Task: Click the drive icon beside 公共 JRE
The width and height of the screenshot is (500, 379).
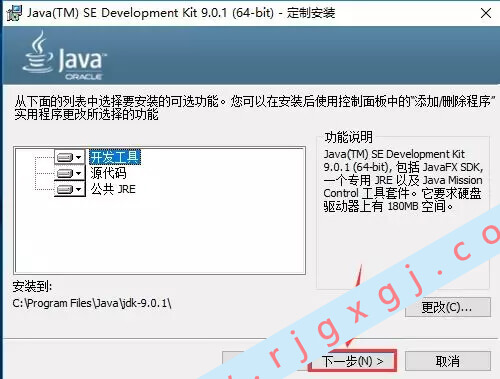Action: [65, 189]
